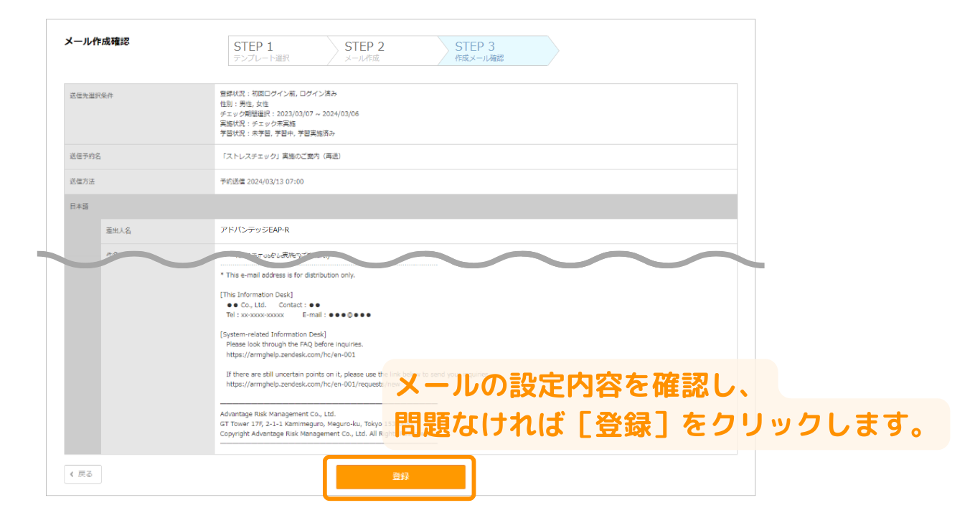Image resolution: width=980 pixels, height=518 pixels.
Task: Click the 予約送信 2024/03/13 07:00 value
Action: (262, 182)
